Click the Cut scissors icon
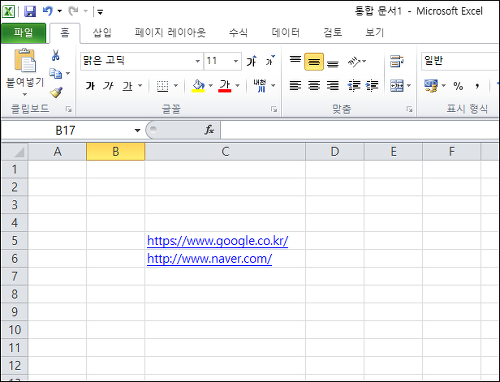Screen dimensions: 500x382 56,55
